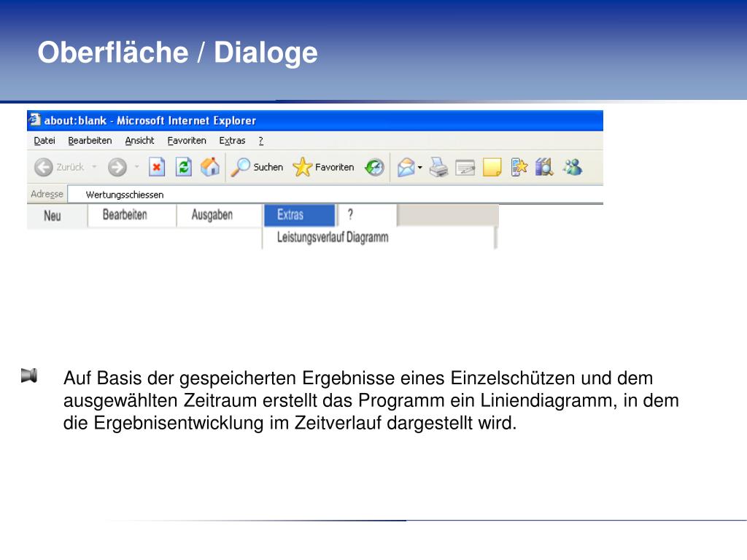Open the application ? help menu
Screen dimensions: 747x560
351,215
